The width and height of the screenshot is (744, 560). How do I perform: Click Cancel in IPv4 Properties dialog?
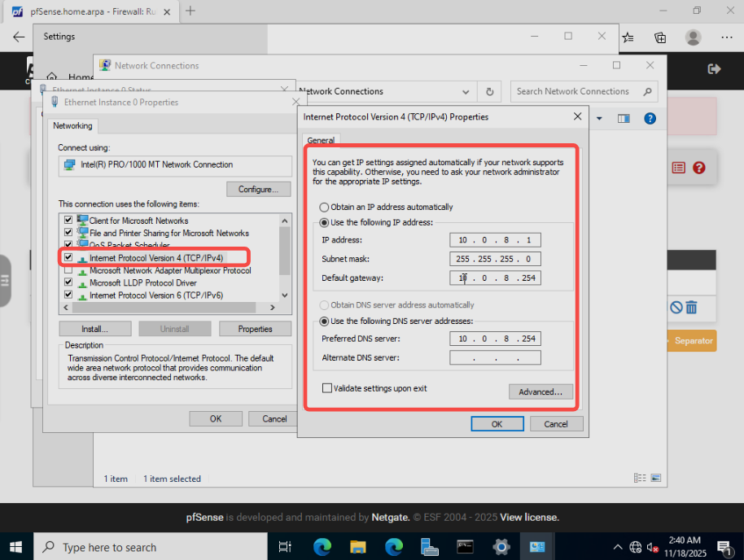[556, 424]
